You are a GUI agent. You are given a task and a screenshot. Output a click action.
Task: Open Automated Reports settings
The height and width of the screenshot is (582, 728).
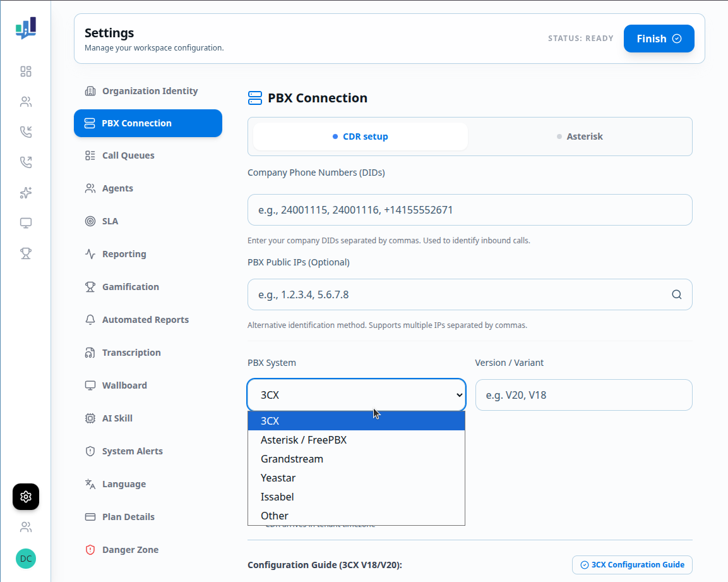pyautogui.click(x=148, y=320)
